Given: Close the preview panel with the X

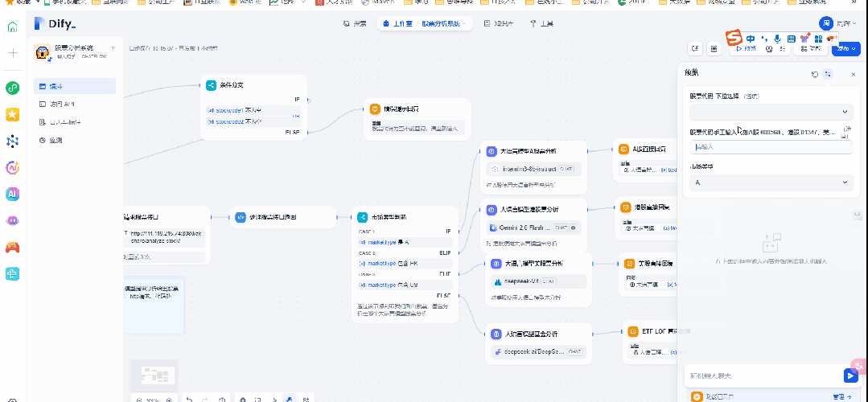Looking at the screenshot, I should coord(853,74).
